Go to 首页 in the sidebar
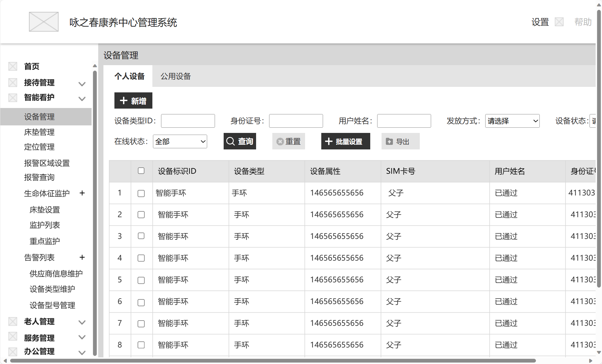The image size is (602, 364). pyautogui.click(x=32, y=66)
